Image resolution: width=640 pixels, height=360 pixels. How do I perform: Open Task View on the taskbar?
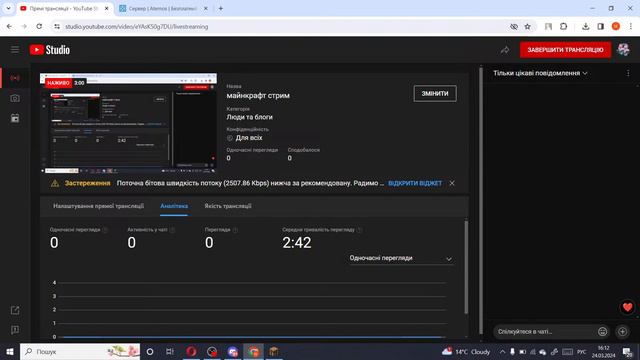click(x=170, y=351)
